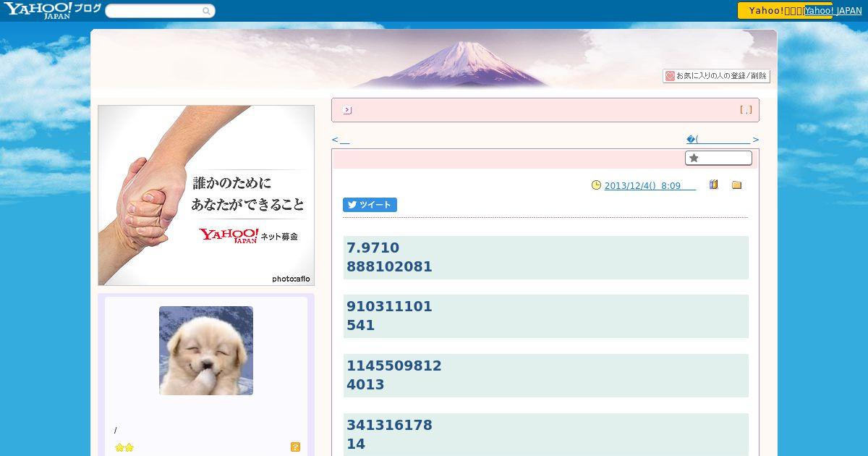Click the folder icon next to date
Screen dimensions: 868x456
click(x=736, y=185)
